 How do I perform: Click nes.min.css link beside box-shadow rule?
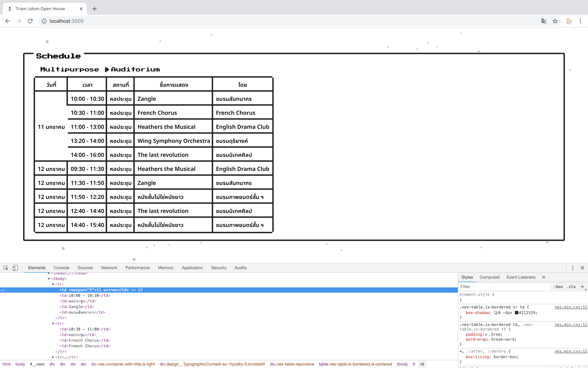(x=571, y=307)
